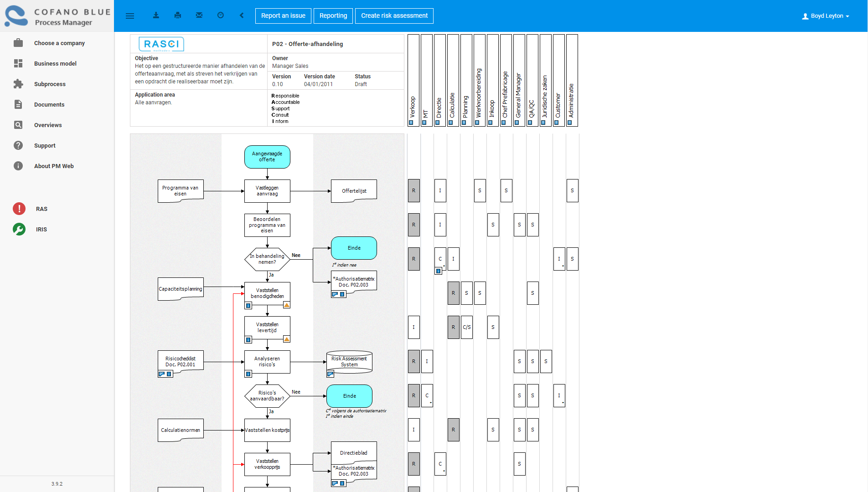Open the IRIS link in the sidebar
Screen dimensions: 868x492
click(x=41, y=229)
